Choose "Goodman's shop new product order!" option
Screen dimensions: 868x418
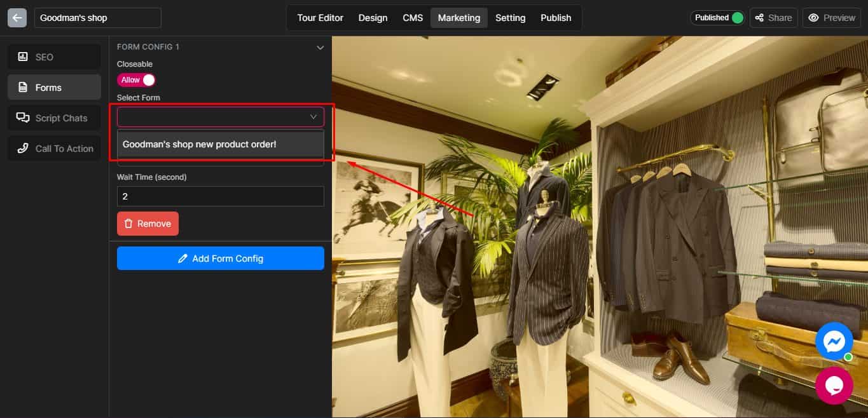click(221, 144)
